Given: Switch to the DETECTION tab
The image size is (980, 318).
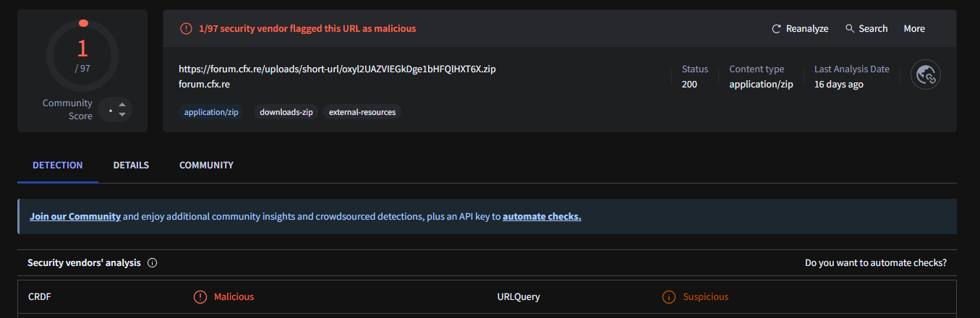Looking at the screenshot, I should (58, 166).
